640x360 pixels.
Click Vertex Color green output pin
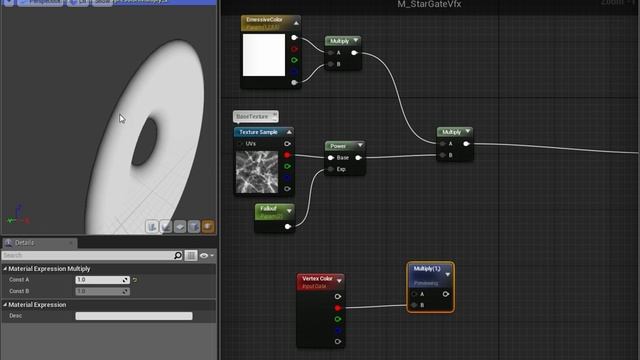[338, 319]
